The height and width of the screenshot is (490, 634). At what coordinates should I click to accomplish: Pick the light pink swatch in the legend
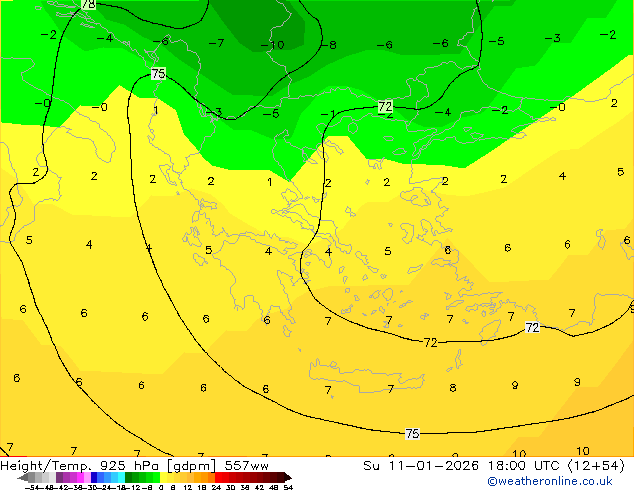click(x=87, y=477)
